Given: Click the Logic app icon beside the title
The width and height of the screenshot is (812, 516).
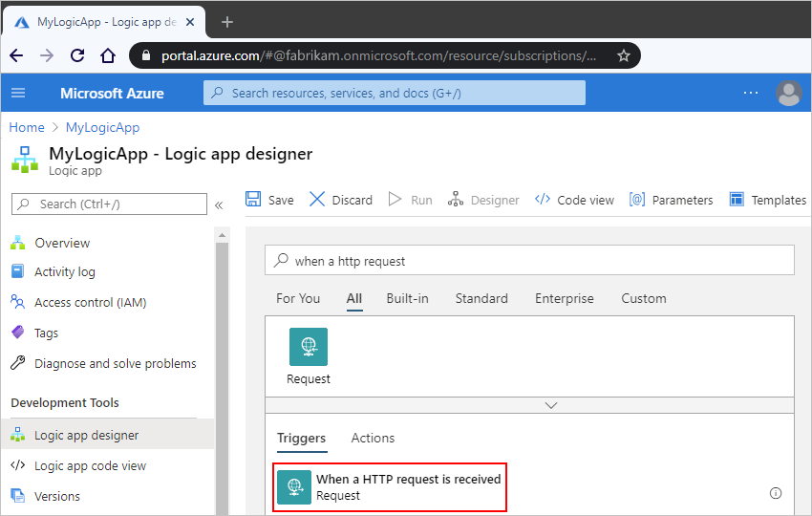Looking at the screenshot, I should click(x=24, y=159).
